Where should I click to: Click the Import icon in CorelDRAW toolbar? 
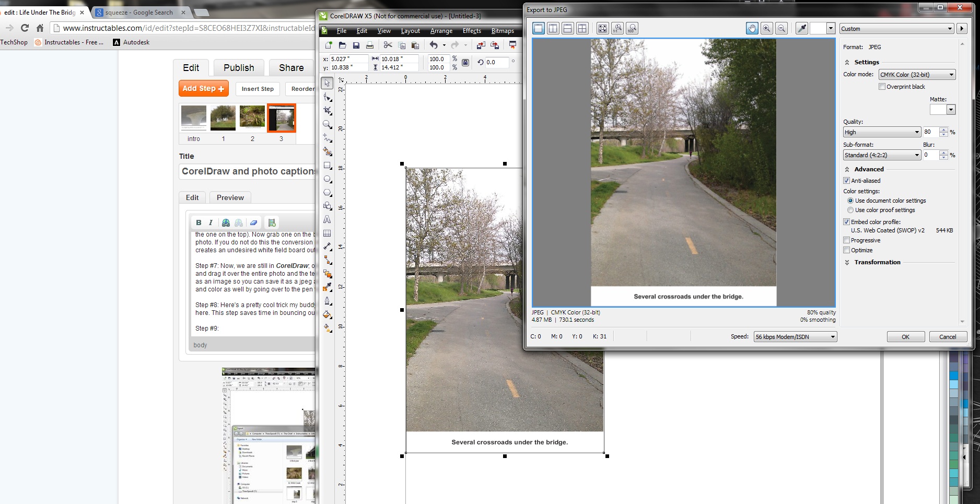coord(481,45)
